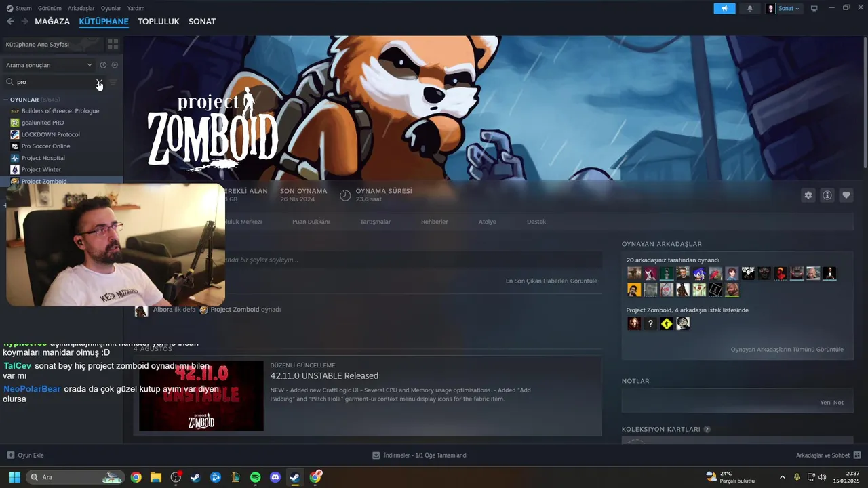This screenshot has width=868, height=488.
Task: Add game to favorites heart icon
Action: pyautogui.click(x=846, y=195)
